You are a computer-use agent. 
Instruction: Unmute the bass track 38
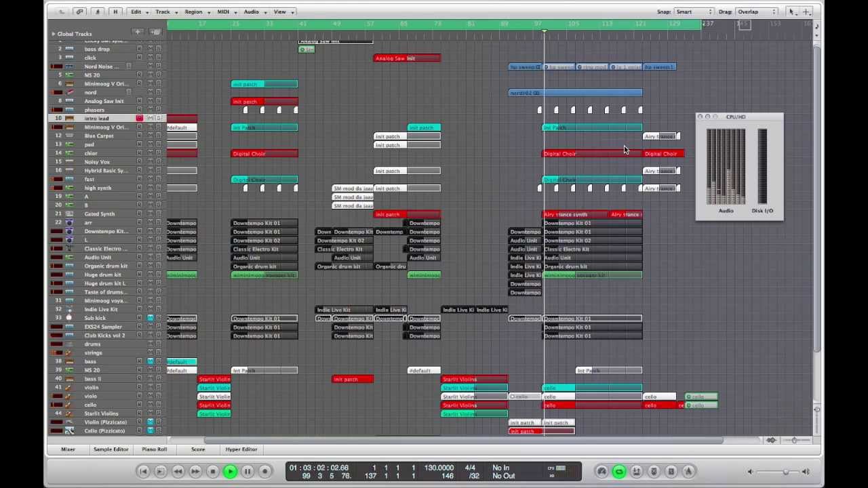coord(150,361)
